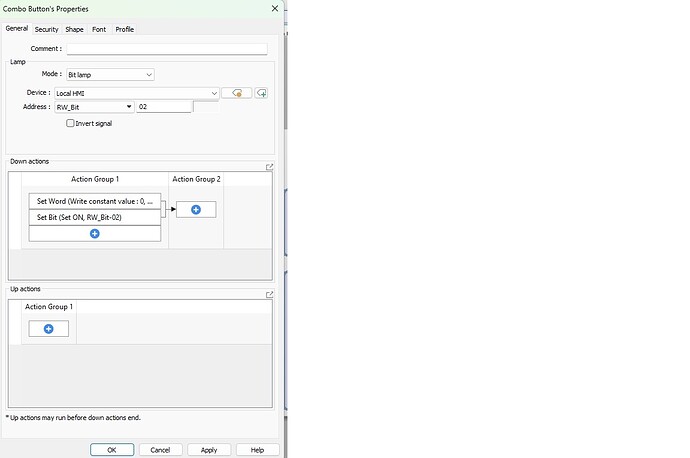Viewport: 690px width, 458px height.
Task: Click the Apply button
Action: [209, 450]
